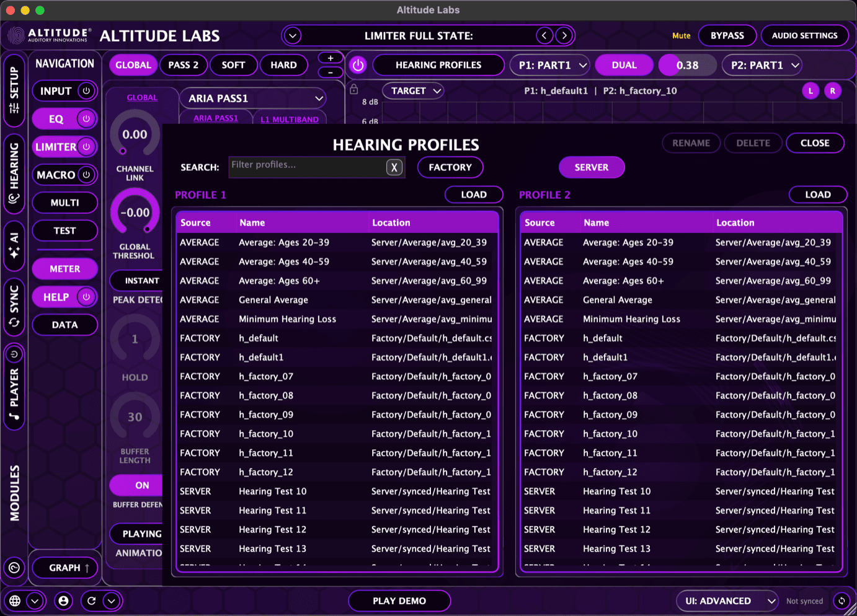Image resolution: width=857 pixels, height=616 pixels.
Task: Load the selected profile into PROFILE 1
Action: tap(474, 195)
